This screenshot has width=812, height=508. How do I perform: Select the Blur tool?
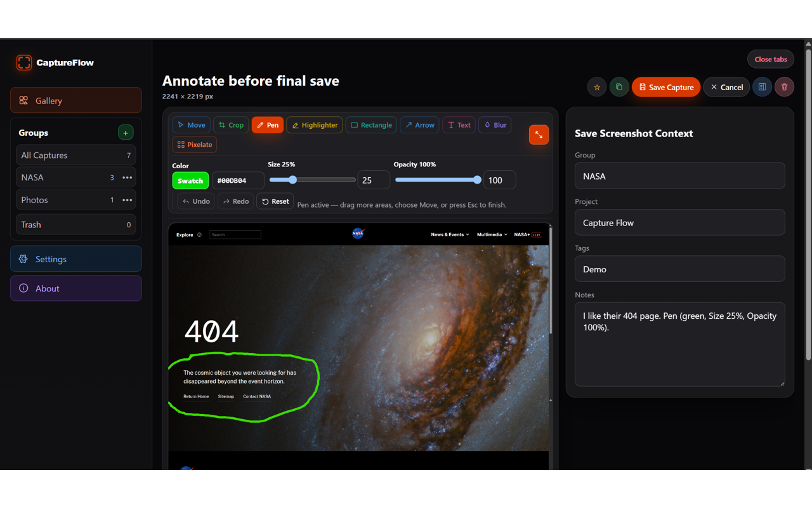coord(495,125)
